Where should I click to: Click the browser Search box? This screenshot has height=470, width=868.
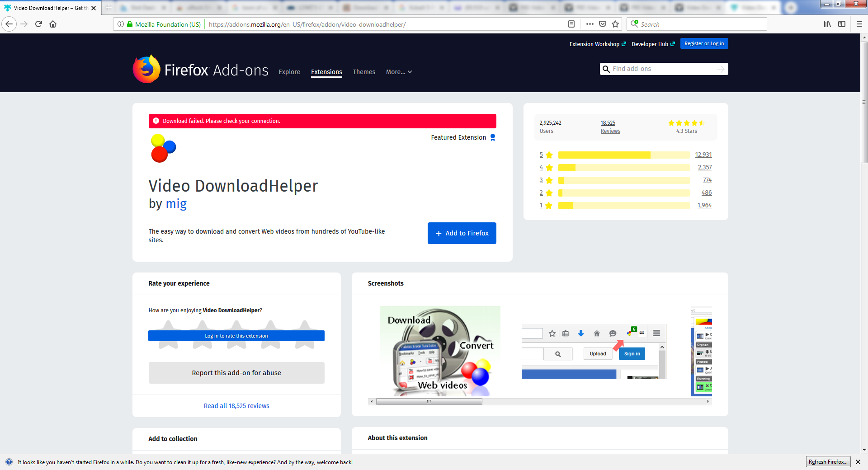click(x=697, y=24)
